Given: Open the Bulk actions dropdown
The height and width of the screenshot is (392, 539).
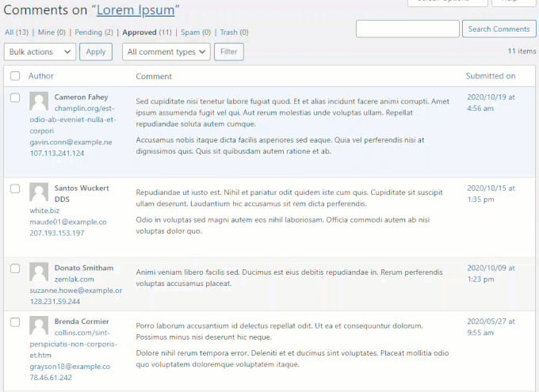Looking at the screenshot, I should point(40,52).
